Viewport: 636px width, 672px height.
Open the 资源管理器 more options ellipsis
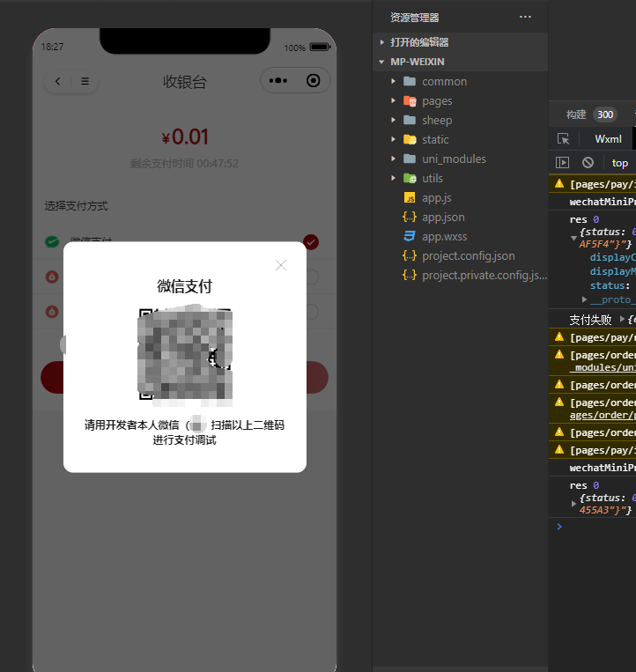point(525,17)
